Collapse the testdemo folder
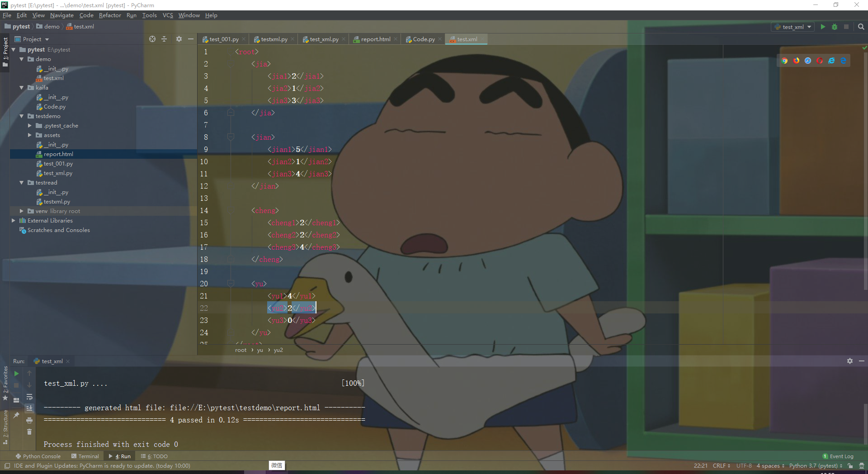The image size is (868, 474). (21, 116)
